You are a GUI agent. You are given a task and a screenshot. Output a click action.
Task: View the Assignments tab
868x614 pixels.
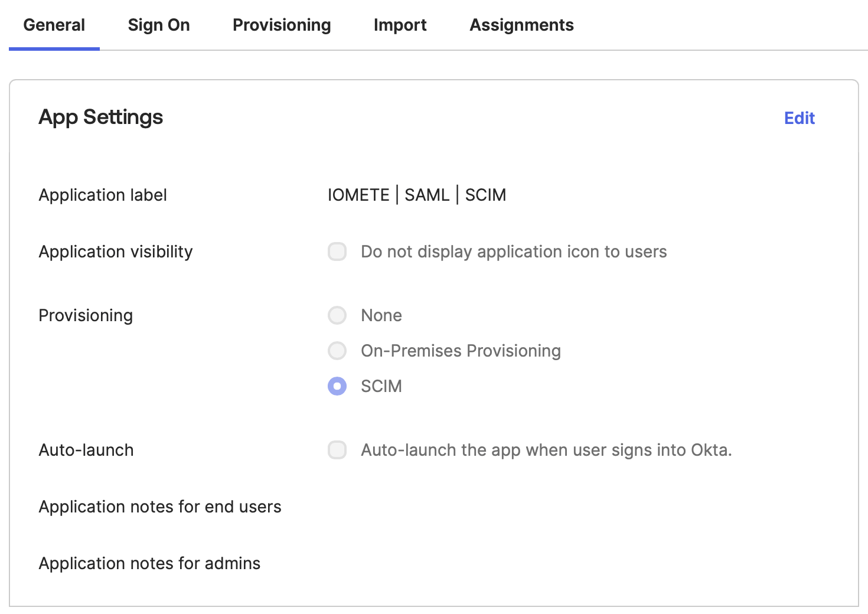[521, 25]
